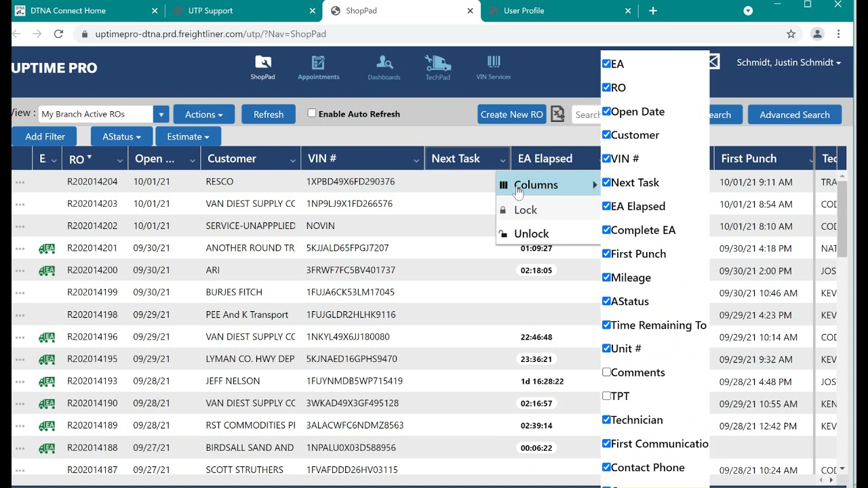Open row options dots for R202014204
The width and height of the screenshot is (868, 488).
click(20, 182)
